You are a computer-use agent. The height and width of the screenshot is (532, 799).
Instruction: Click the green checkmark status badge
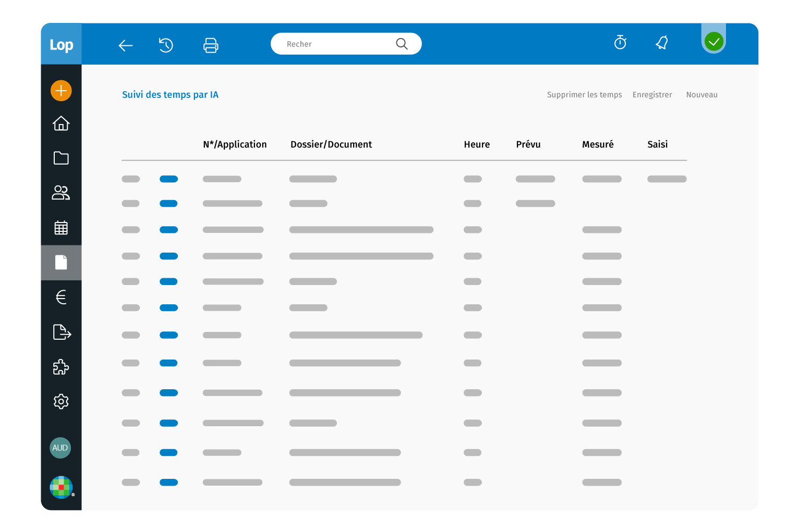click(x=713, y=41)
